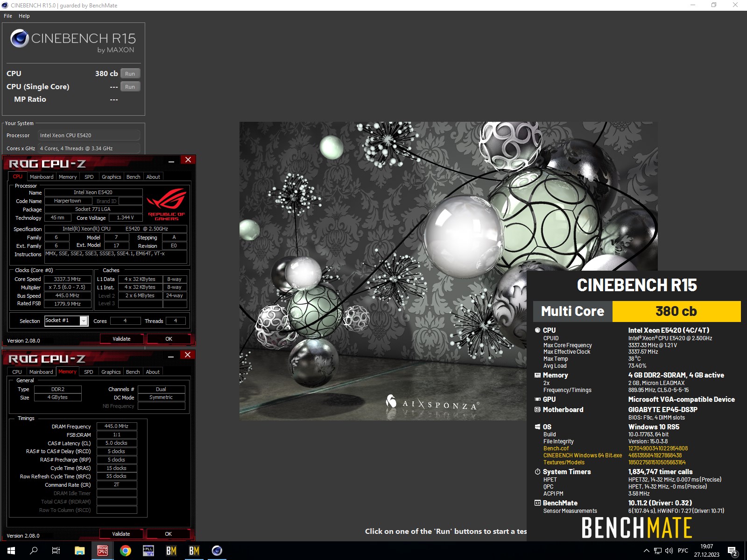Click the GIGABYTE EP45-DS3P motherboard text
This screenshot has width=747, height=560.
(662, 410)
